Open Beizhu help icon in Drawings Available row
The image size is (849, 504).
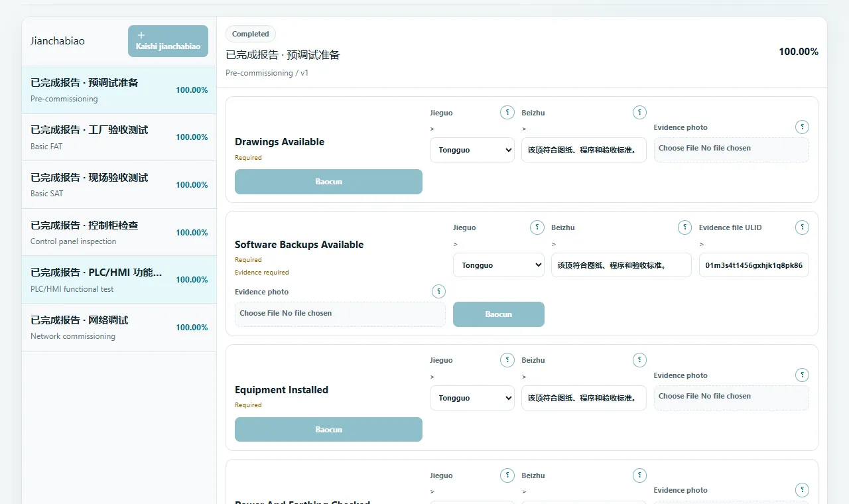639,113
